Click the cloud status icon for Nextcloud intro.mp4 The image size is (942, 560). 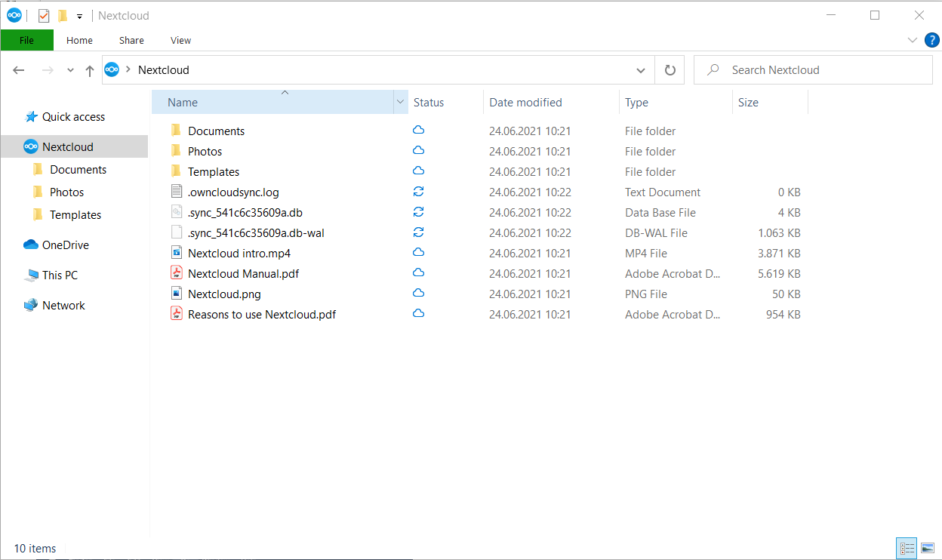(418, 252)
